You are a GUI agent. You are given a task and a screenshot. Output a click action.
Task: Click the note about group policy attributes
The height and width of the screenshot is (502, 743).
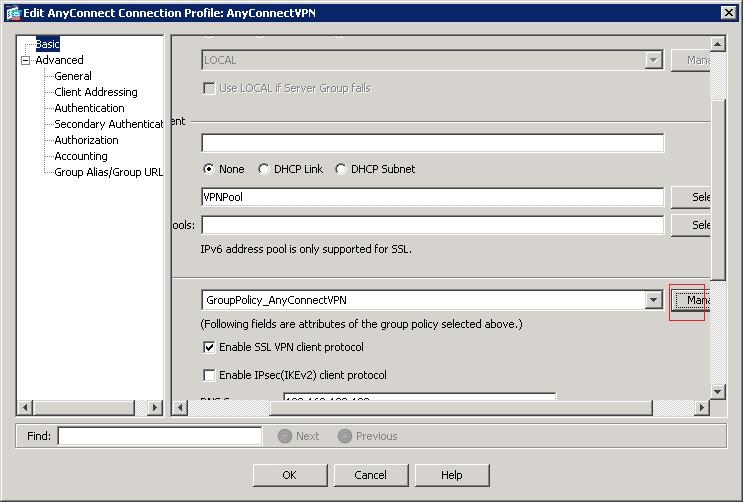362,324
